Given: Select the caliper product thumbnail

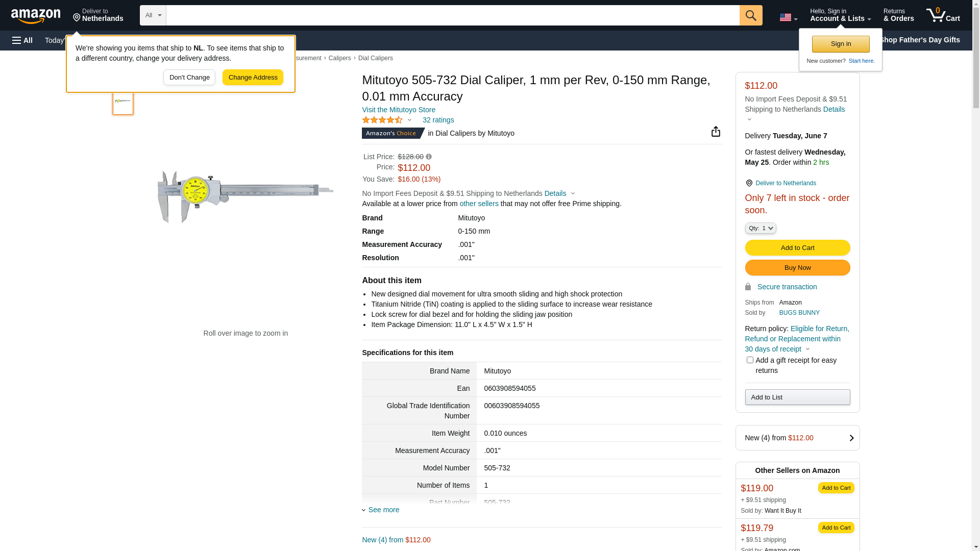Looking at the screenshot, I should pyautogui.click(x=123, y=101).
